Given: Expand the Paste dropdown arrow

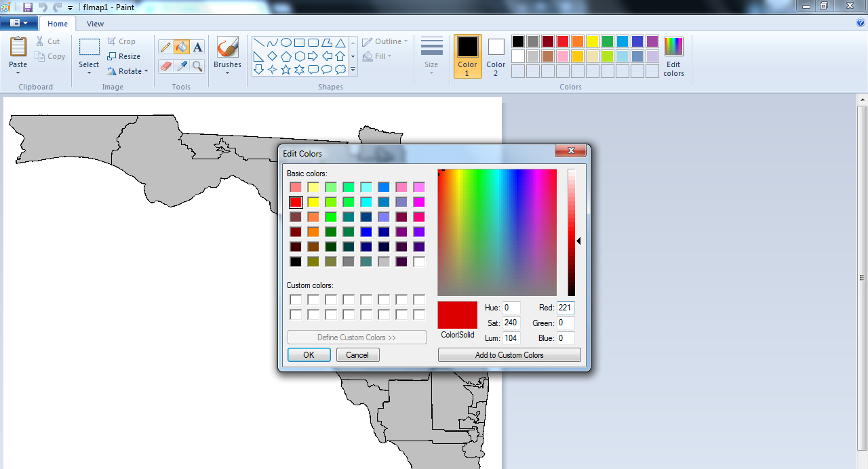Looking at the screenshot, I should [x=18, y=72].
